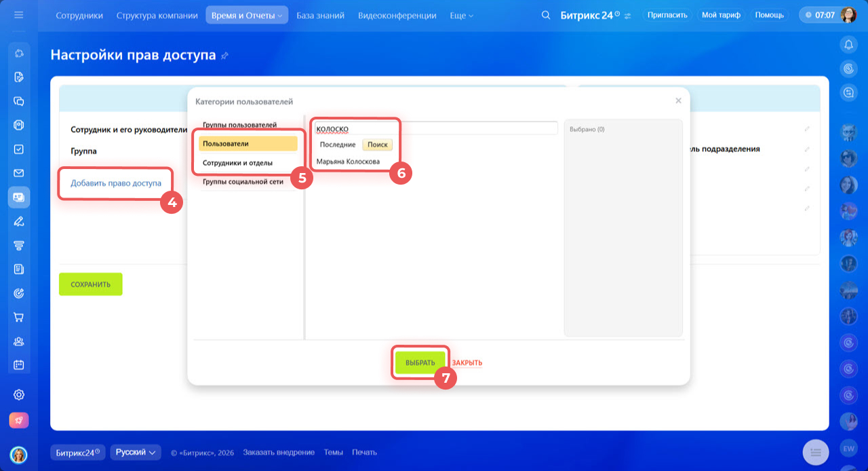The height and width of the screenshot is (471, 868).
Task: Click the search magnifier icon in header
Action: 546,15
